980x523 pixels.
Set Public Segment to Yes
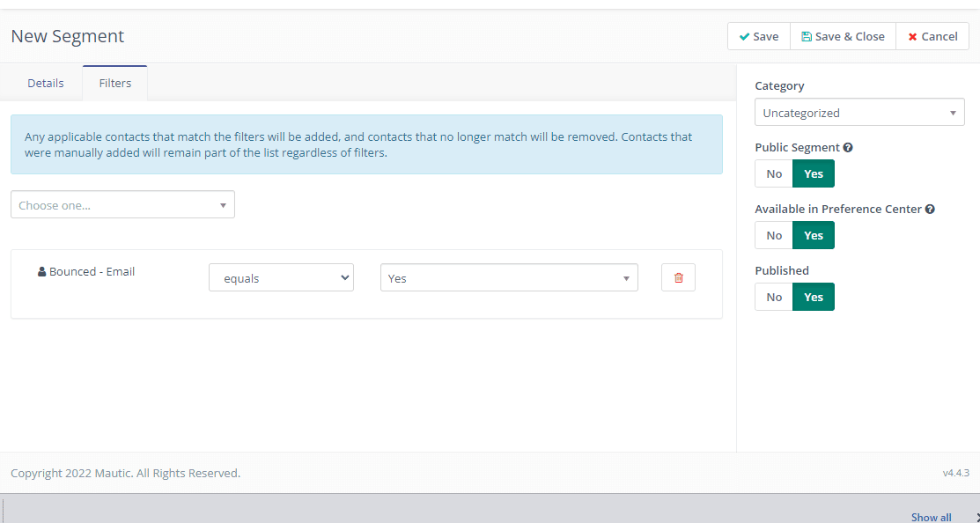coord(814,173)
